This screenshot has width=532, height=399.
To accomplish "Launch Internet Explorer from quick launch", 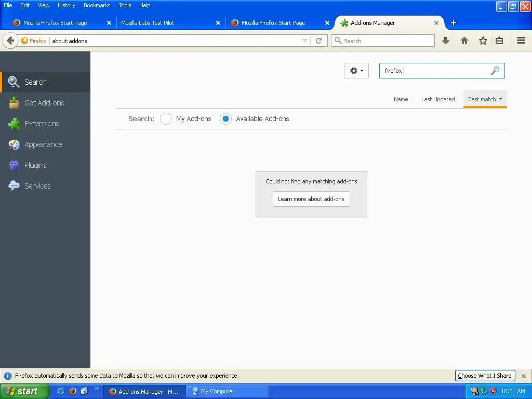I will point(60,391).
